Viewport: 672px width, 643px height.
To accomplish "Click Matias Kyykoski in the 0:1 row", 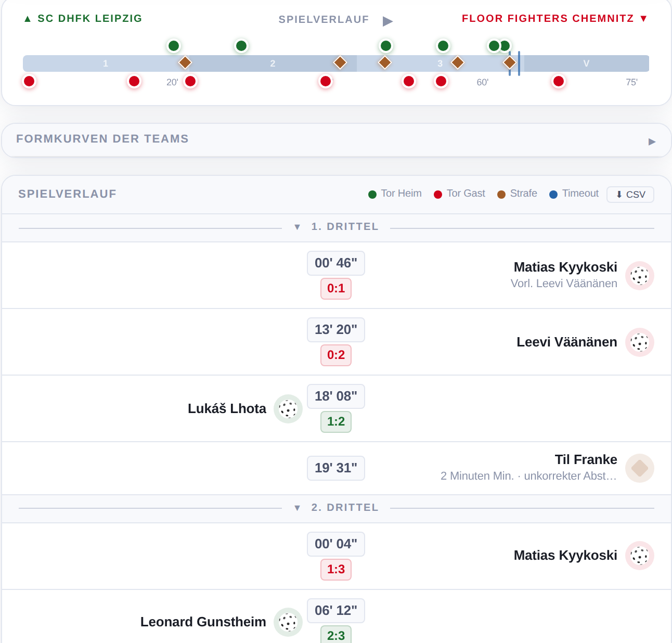I will [x=565, y=267].
